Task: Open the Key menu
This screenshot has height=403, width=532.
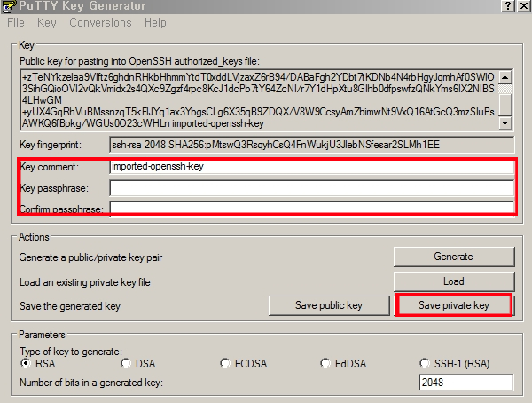Action: click(47, 23)
